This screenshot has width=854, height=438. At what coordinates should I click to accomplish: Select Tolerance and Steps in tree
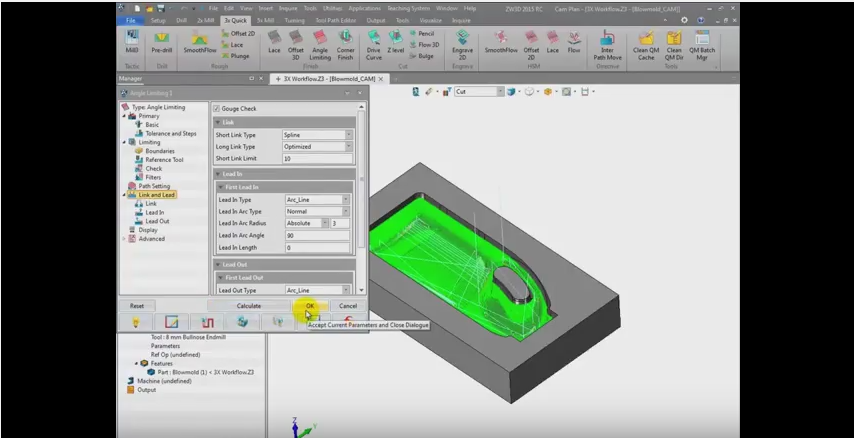170,133
